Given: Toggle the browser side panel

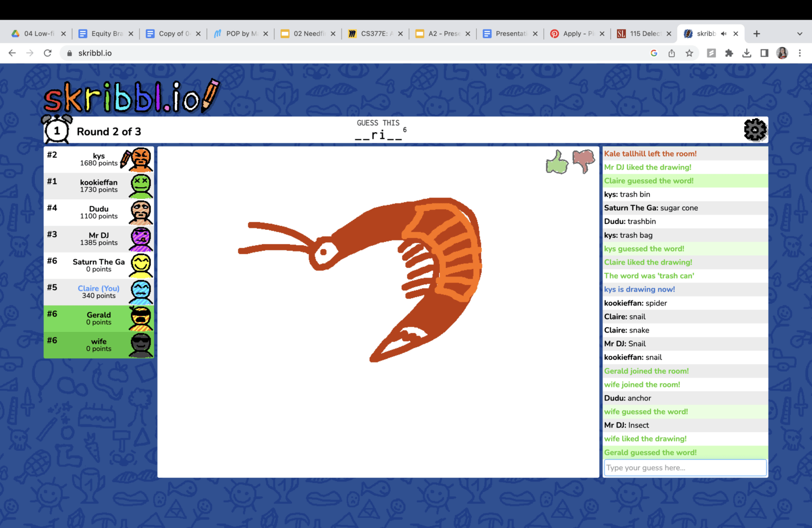Looking at the screenshot, I should (764, 53).
